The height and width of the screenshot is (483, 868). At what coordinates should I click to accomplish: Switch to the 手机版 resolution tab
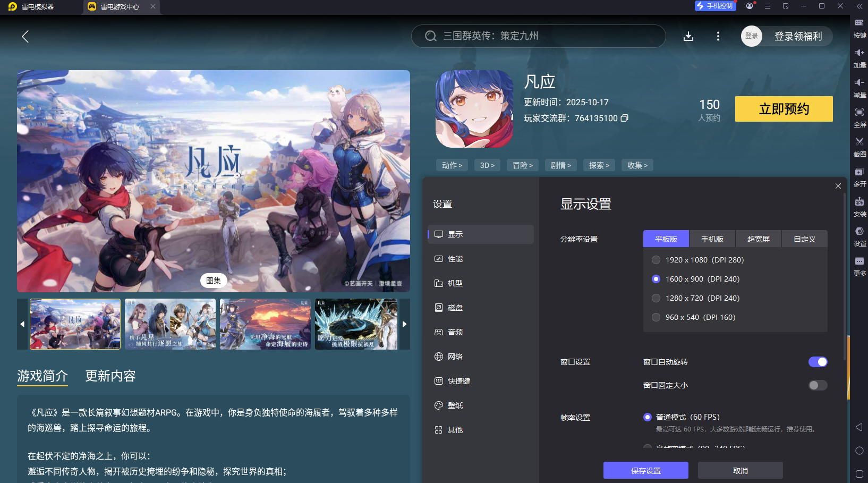click(712, 239)
